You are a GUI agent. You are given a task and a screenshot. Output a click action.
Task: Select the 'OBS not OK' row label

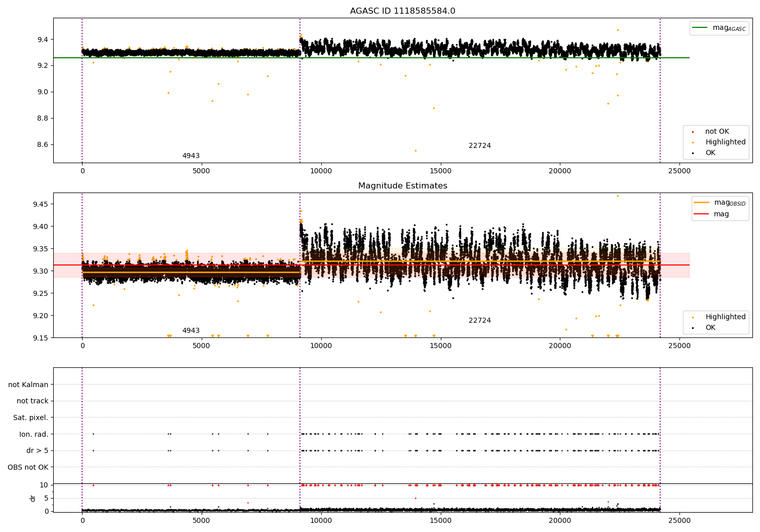click(28, 467)
